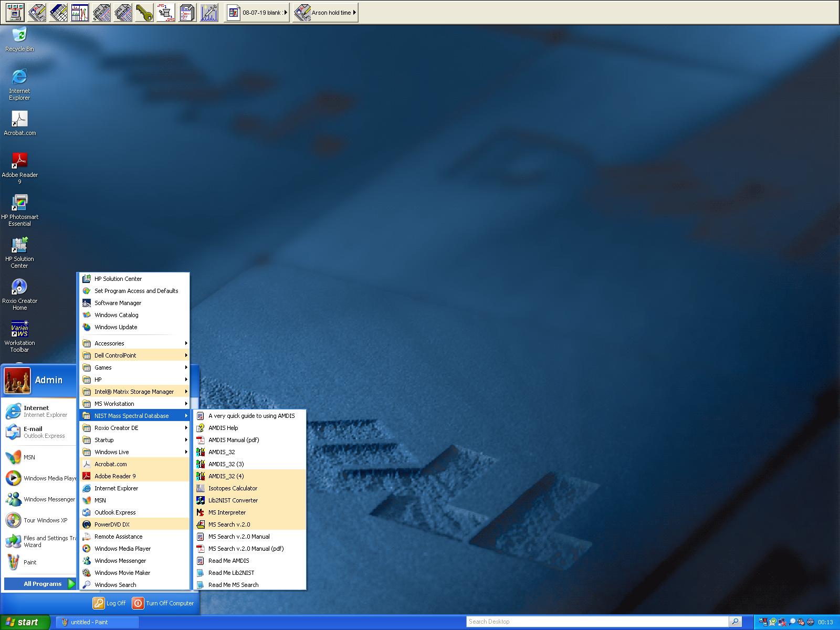
Task: Expand the MS Workstation folder
Action: pos(134,404)
